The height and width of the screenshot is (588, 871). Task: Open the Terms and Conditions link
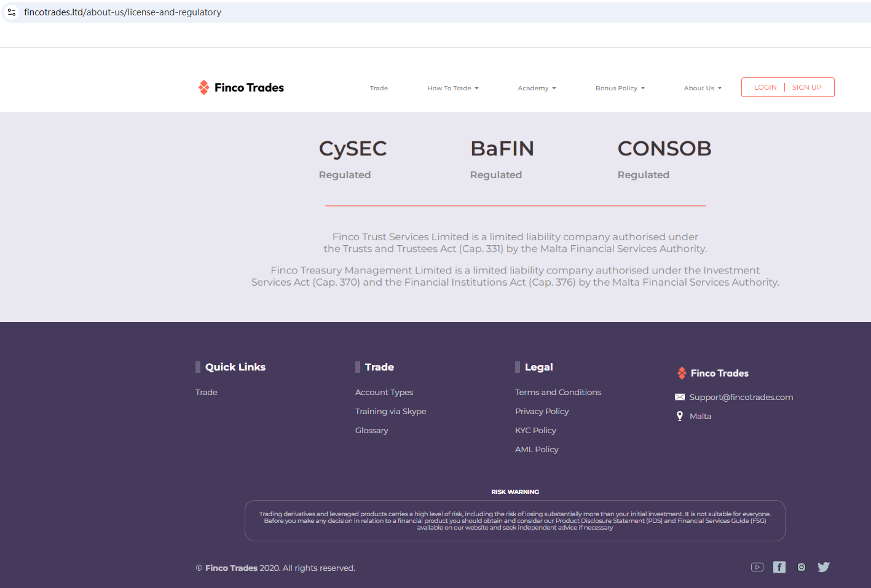click(558, 392)
